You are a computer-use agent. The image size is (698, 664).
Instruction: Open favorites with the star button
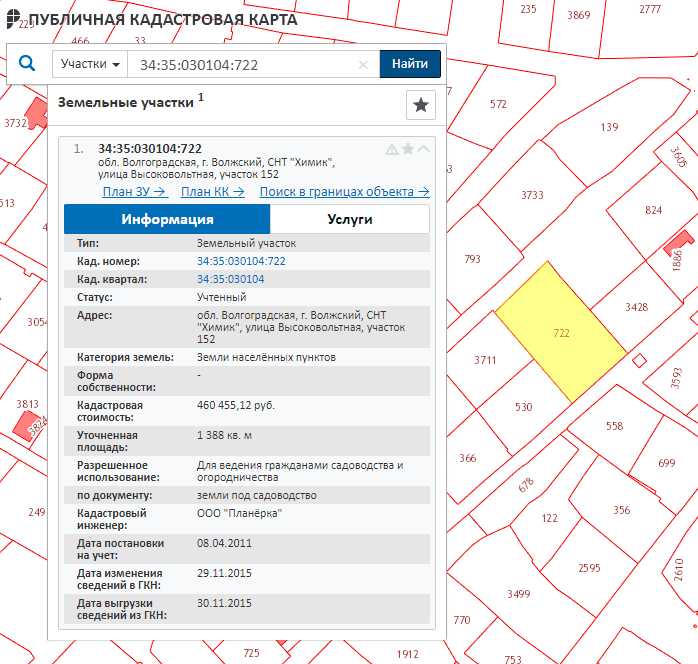pos(421,105)
